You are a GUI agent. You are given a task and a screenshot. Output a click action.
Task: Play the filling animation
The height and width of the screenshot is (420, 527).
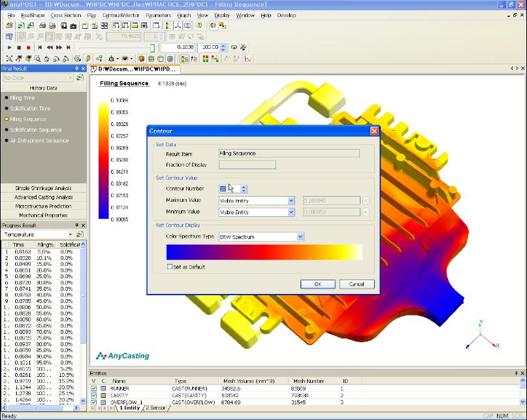coord(9,48)
